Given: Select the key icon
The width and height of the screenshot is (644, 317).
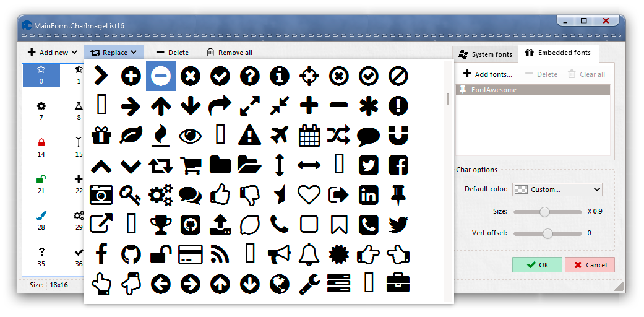Looking at the screenshot, I should pos(131,195).
